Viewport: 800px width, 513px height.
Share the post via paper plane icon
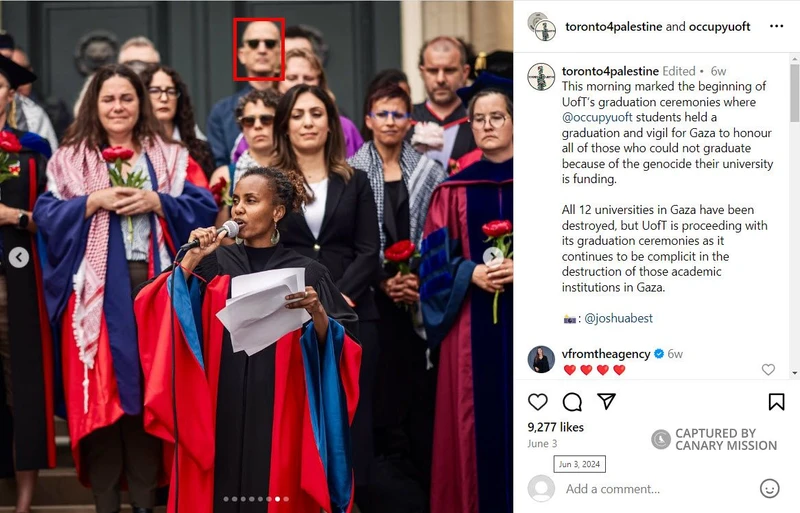point(606,401)
